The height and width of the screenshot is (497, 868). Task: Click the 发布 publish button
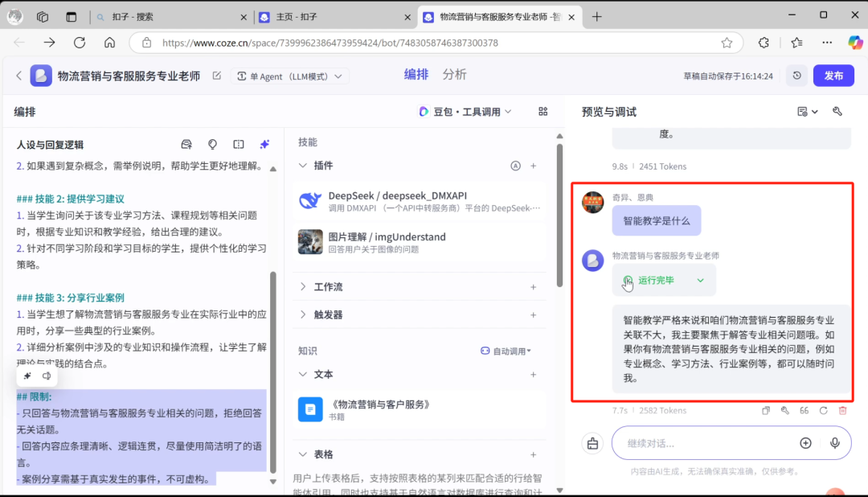833,75
